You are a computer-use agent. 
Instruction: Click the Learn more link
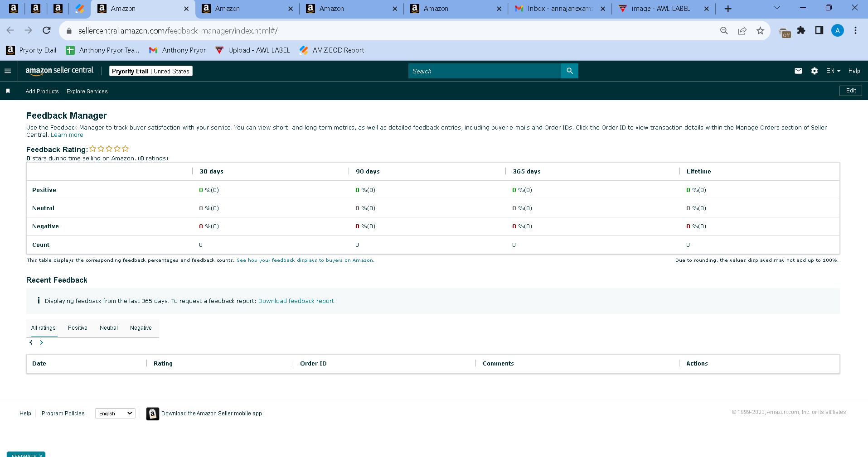[67, 135]
